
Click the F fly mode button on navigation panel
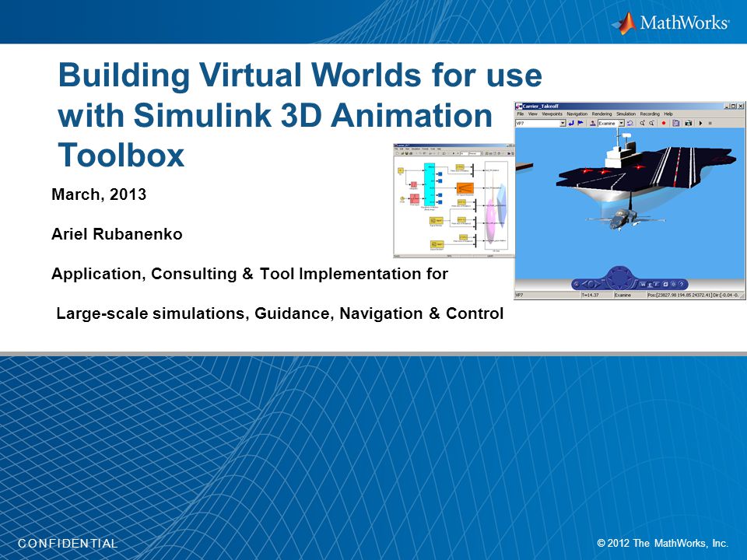(657, 285)
